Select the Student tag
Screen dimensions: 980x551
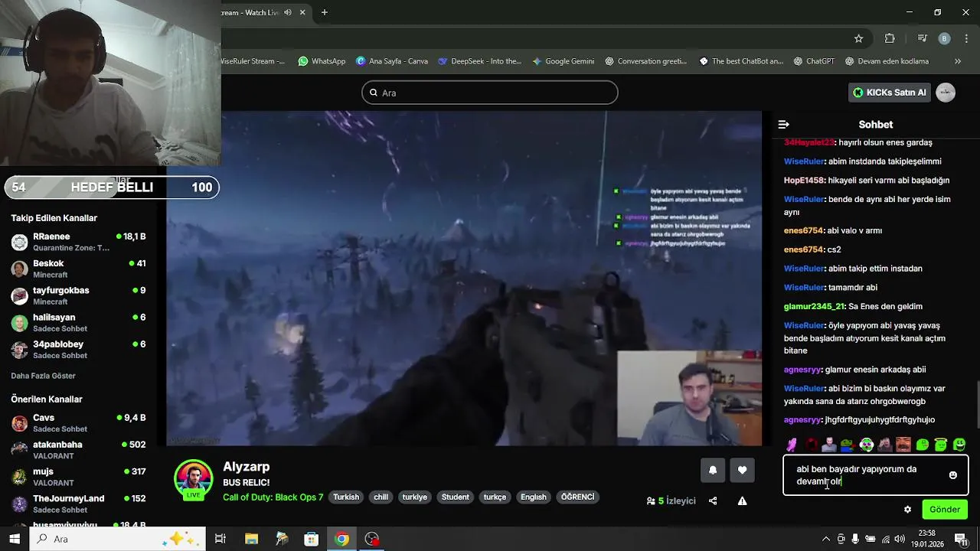coord(455,497)
